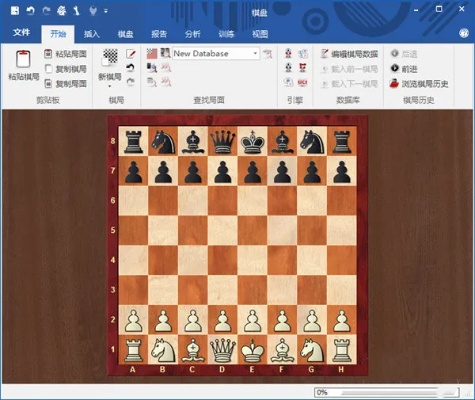This screenshot has height=400, width=475.
Task: Switch to the 分析 ribbon tab
Action: click(x=193, y=34)
